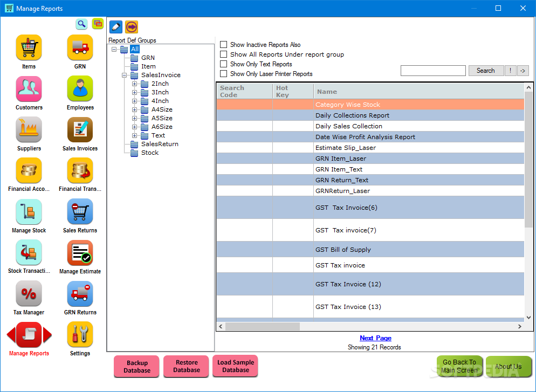This screenshot has height=392, width=536.
Task: Expand the 3Inch folder node
Action: point(135,92)
